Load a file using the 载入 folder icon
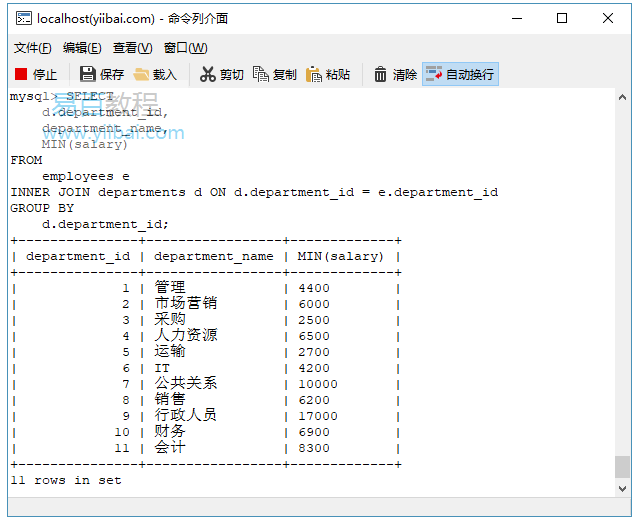The height and width of the screenshot is (521, 639). 155,74
